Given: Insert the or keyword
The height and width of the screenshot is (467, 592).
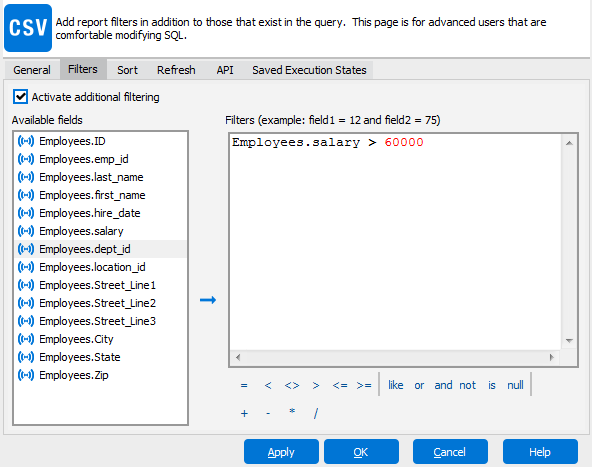Looking at the screenshot, I should tap(419, 385).
